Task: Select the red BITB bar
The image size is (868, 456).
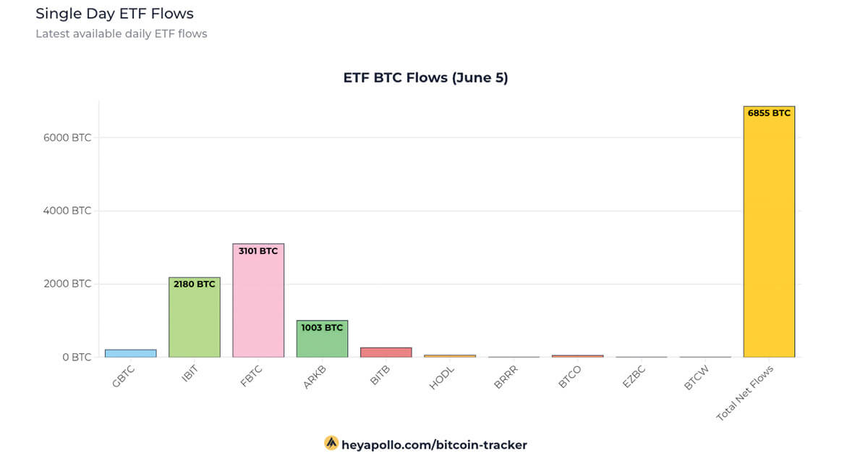Action: tap(386, 352)
